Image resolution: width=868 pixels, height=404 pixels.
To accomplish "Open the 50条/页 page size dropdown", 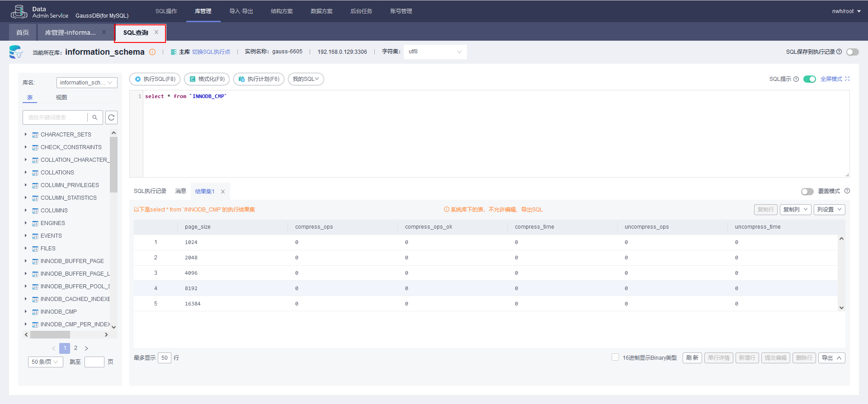I will pos(45,362).
